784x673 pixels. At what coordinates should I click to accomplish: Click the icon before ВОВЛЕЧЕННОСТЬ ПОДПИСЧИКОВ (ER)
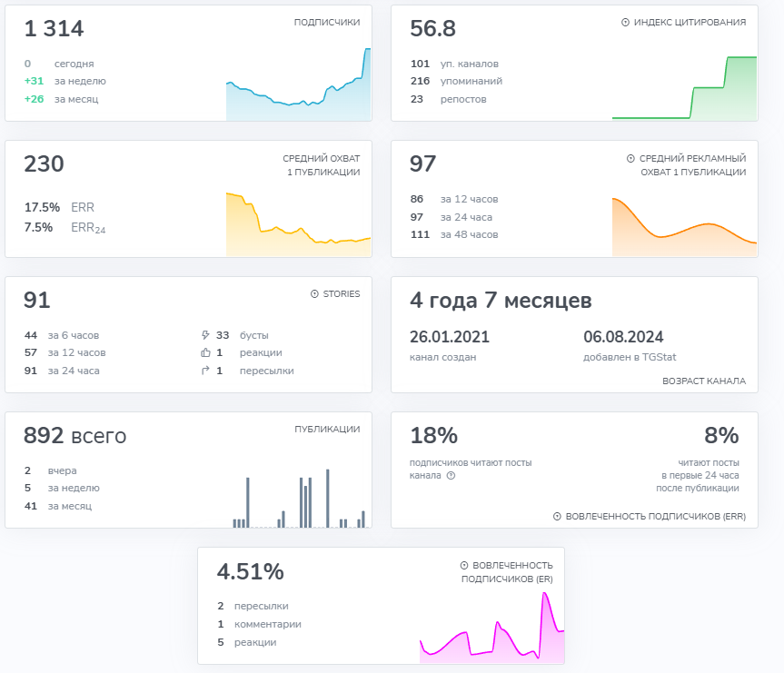tap(464, 565)
